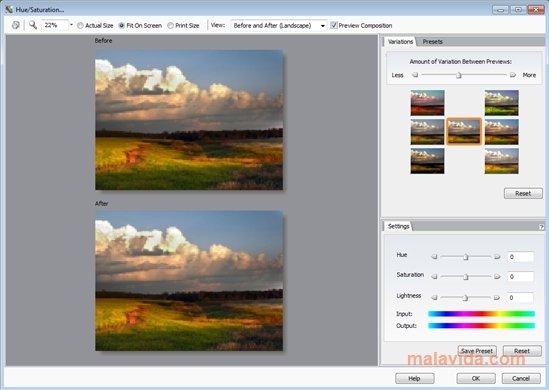This screenshot has height=390, width=549.
Task: Pick the top-right green variation thumbnail
Action: (501, 103)
